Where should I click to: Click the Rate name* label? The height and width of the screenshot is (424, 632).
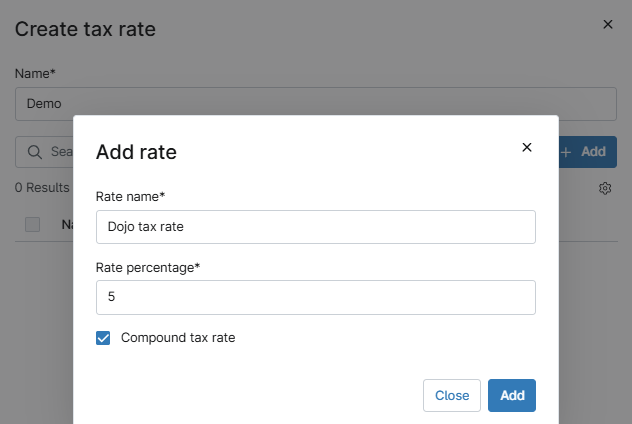point(130,196)
